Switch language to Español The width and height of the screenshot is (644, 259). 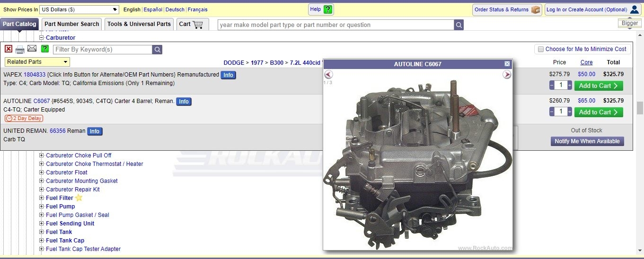click(153, 9)
